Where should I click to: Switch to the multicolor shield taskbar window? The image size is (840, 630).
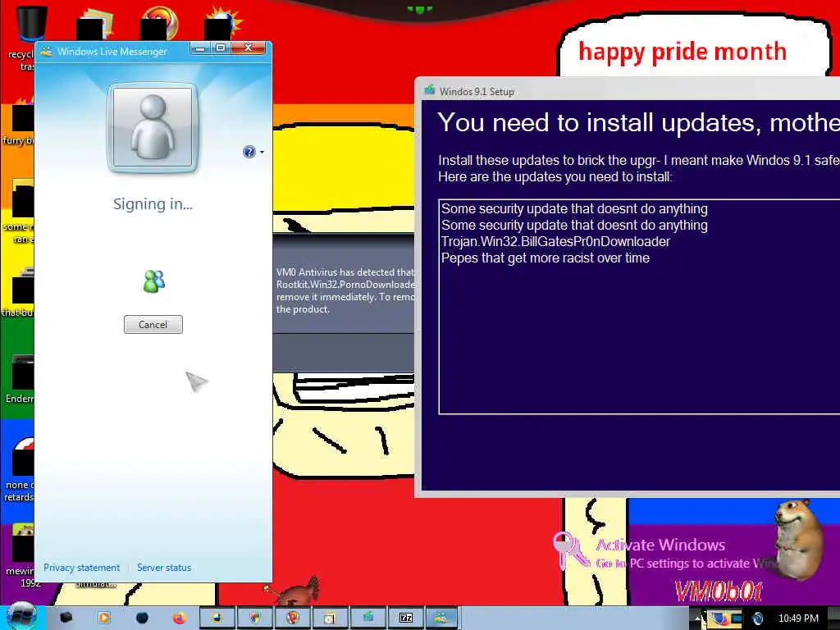click(255, 618)
